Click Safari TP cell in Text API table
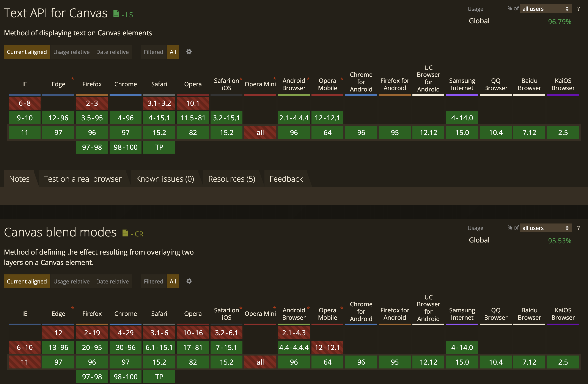588x384 pixels. (159, 147)
